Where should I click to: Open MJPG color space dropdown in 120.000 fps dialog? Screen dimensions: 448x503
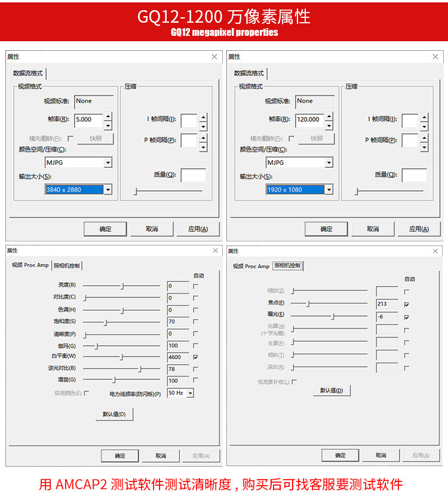329,162
